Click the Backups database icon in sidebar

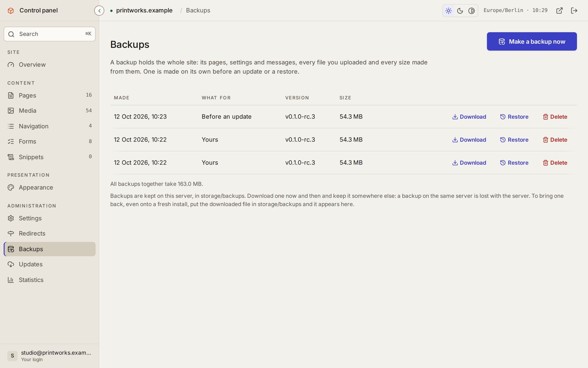coord(11,249)
